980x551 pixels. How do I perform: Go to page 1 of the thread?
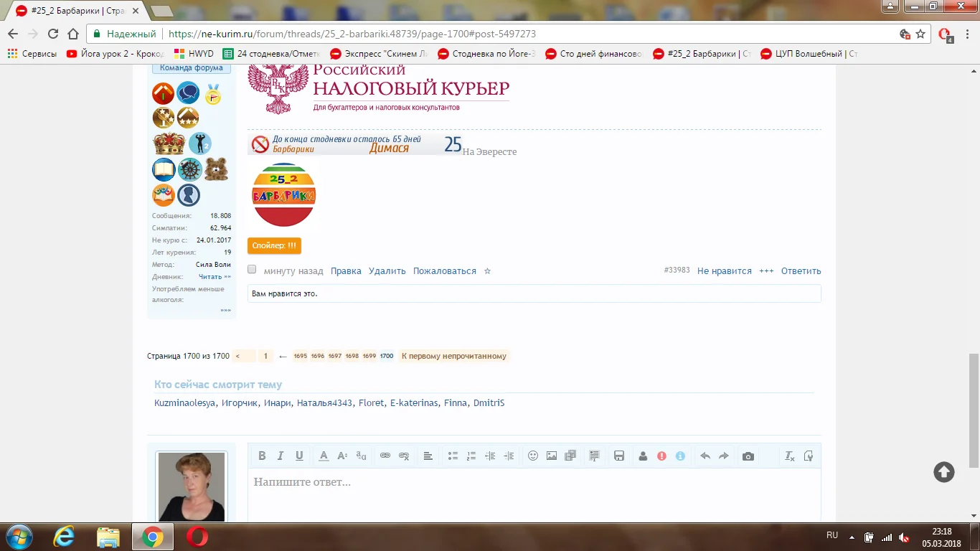(265, 356)
